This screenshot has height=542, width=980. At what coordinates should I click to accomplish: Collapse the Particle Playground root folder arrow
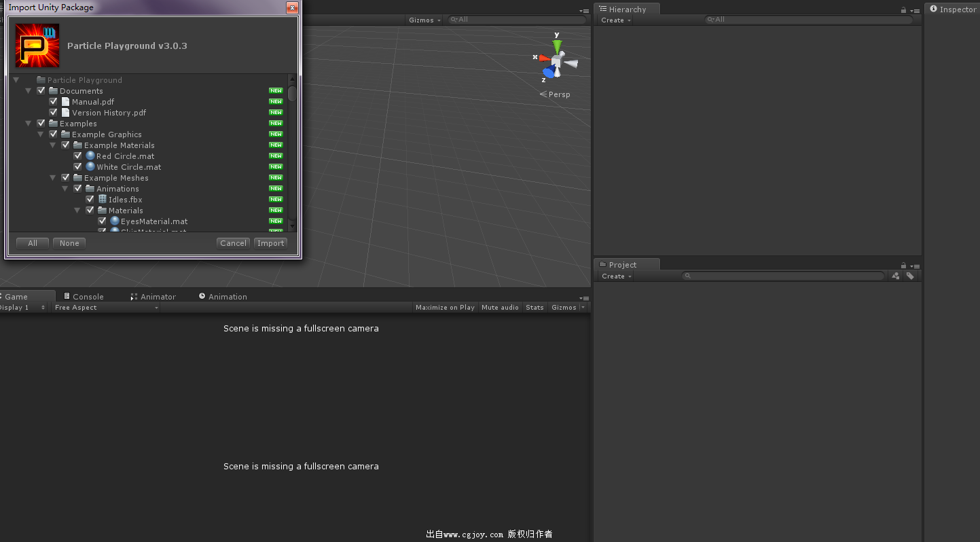(16, 80)
